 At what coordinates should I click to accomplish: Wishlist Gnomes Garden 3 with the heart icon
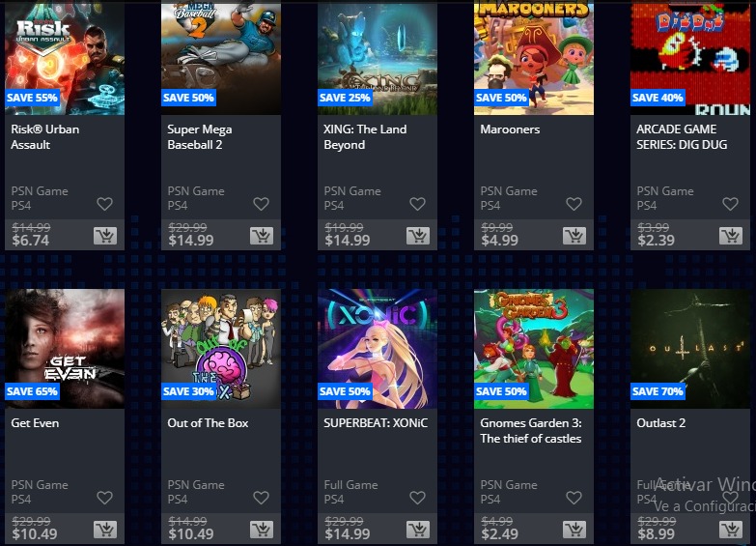(574, 498)
